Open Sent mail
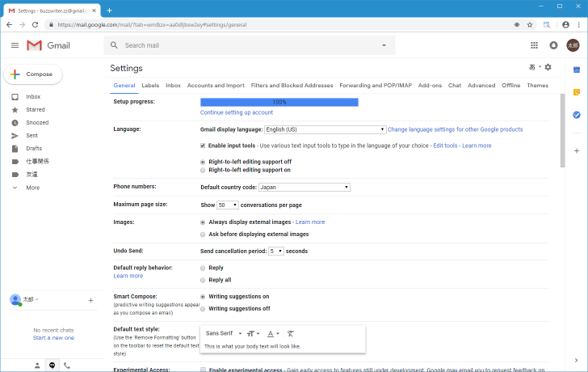Screen dimensions: 588x372 [31, 136]
